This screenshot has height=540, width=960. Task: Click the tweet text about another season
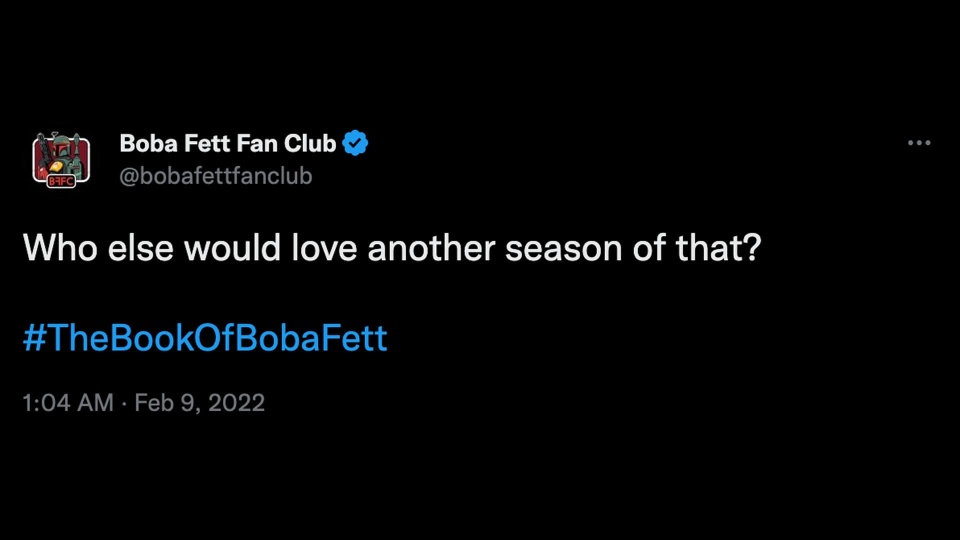pyautogui.click(x=392, y=248)
